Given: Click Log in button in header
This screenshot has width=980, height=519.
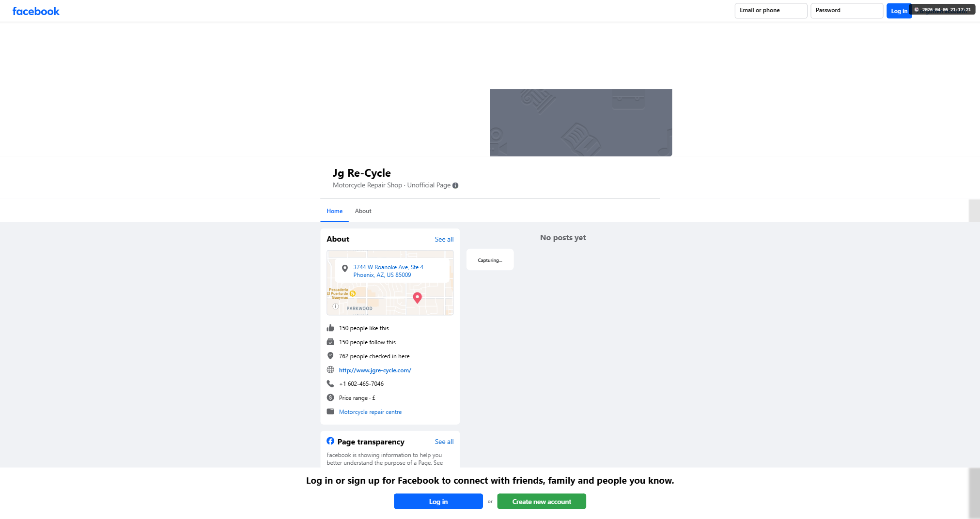Looking at the screenshot, I should click(x=899, y=11).
